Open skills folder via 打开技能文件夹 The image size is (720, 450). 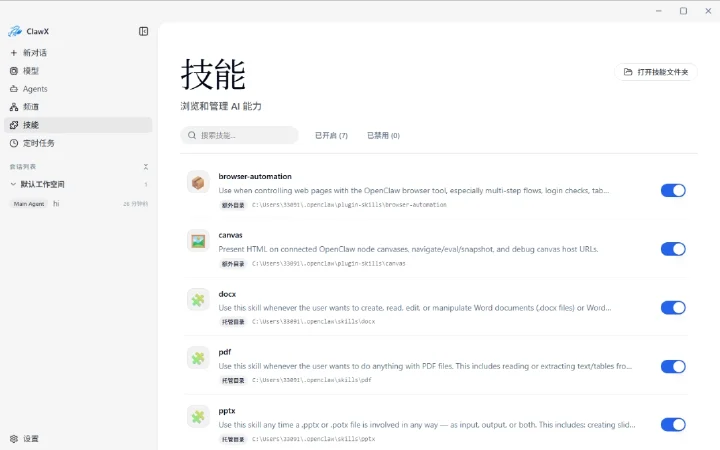point(656,72)
